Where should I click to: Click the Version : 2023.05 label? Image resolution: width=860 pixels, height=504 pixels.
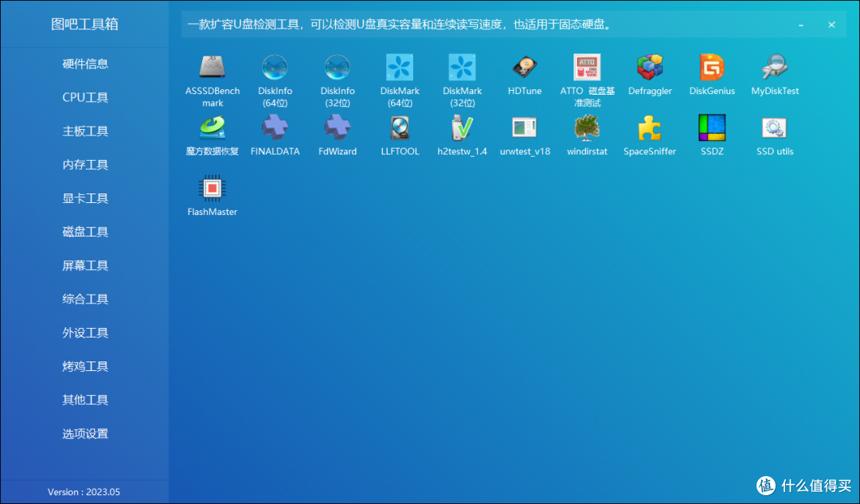(x=84, y=492)
